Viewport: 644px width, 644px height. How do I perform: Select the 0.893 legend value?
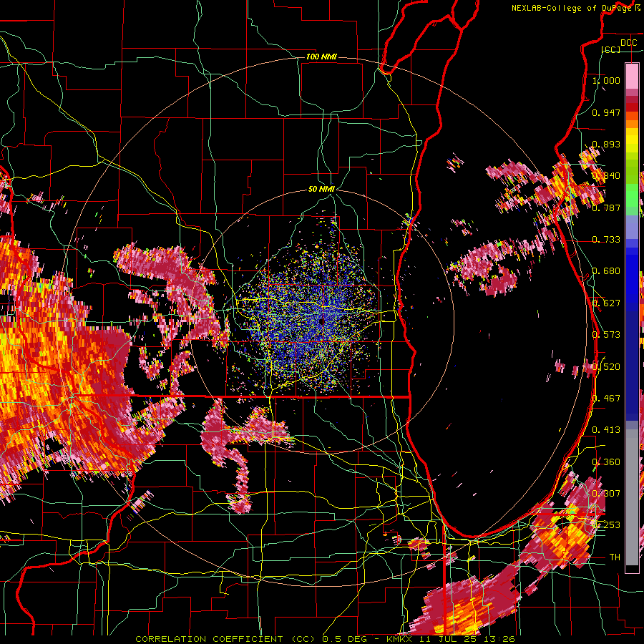pos(606,144)
